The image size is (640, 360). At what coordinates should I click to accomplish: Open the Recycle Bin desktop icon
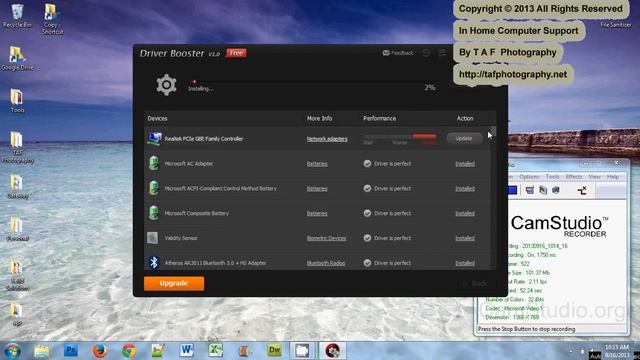[x=17, y=16]
